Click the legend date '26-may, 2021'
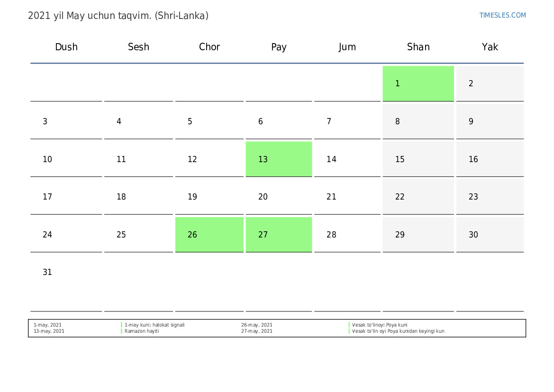The height and width of the screenshot is (392, 554). (x=257, y=325)
